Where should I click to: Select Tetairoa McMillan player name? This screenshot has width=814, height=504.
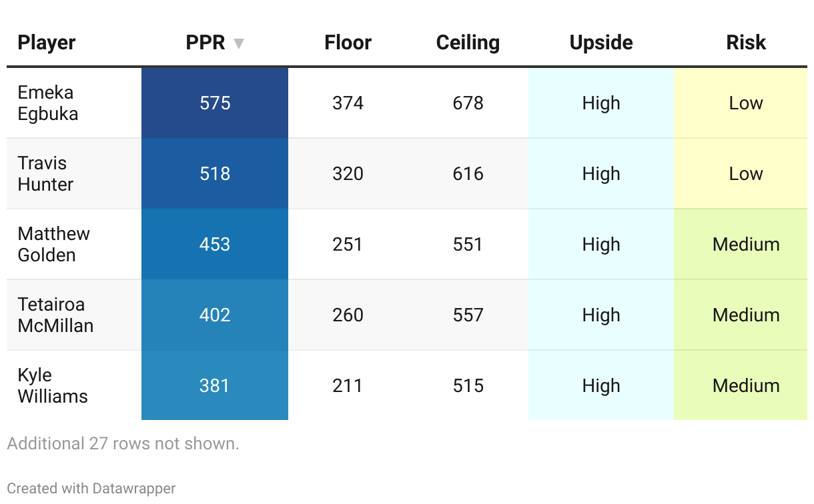click(x=56, y=315)
